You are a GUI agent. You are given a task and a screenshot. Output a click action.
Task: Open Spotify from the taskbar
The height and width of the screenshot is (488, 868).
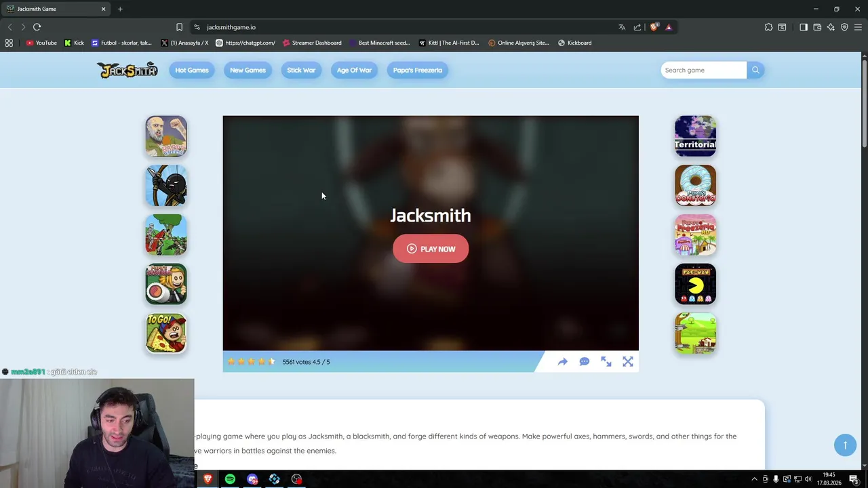230,479
